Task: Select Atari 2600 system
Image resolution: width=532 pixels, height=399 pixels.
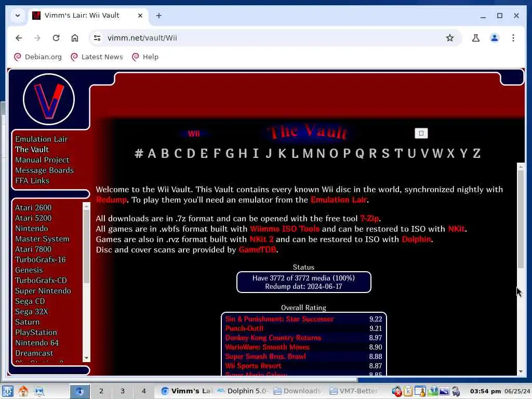Action: 33,208
